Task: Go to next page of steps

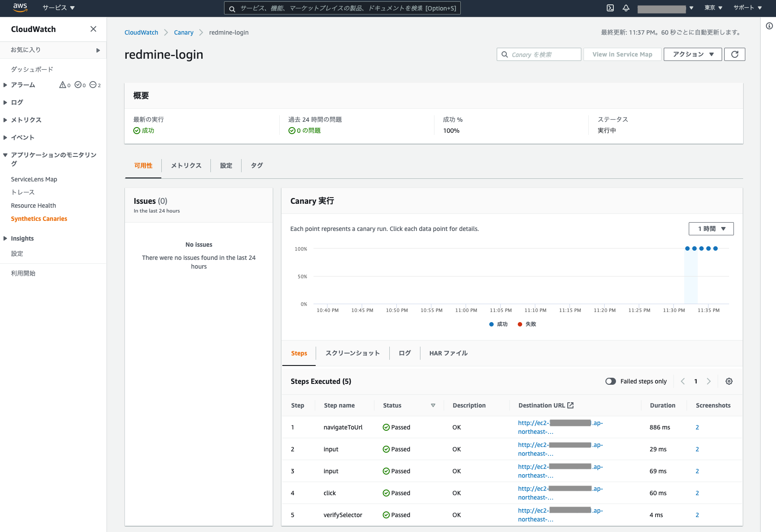Action: [708, 381]
